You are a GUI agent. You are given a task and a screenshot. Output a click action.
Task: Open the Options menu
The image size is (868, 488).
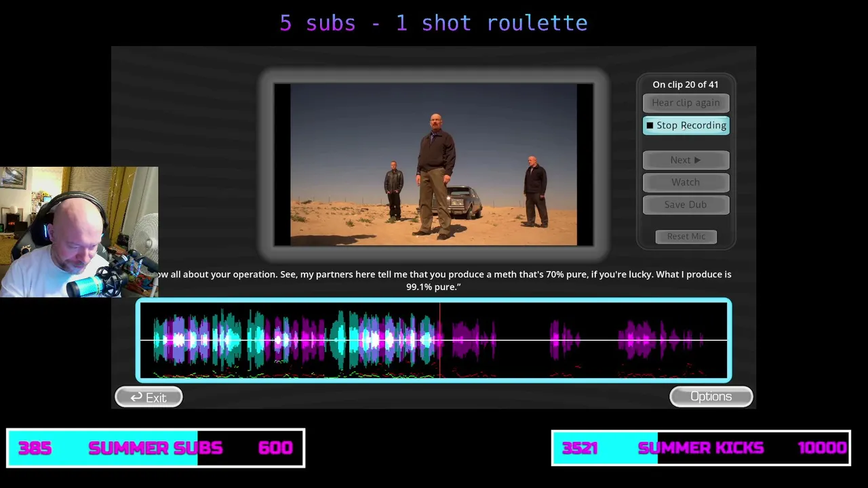pos(711,396)
